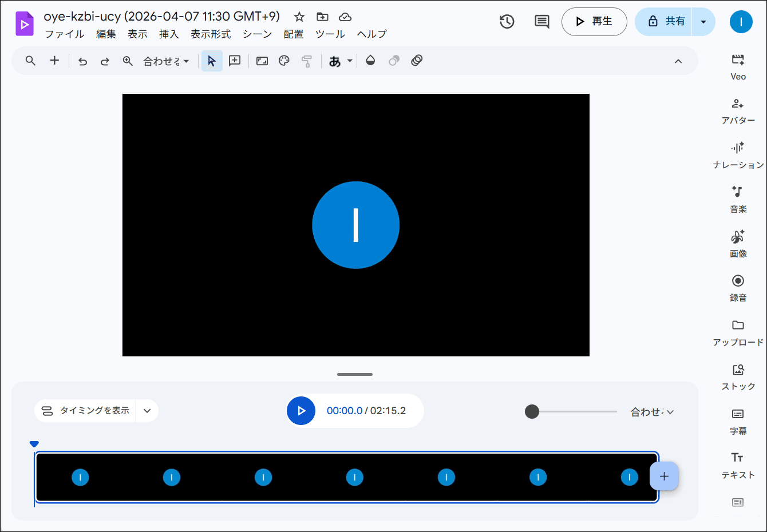Open the 挿入 menu
767x532 pixels.
(x=169, y=34)
